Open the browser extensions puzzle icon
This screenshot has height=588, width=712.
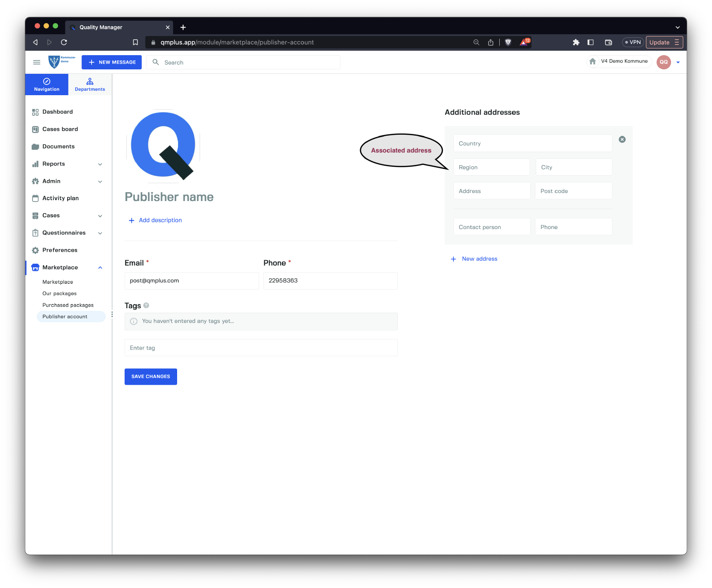[x=576, y=42]
